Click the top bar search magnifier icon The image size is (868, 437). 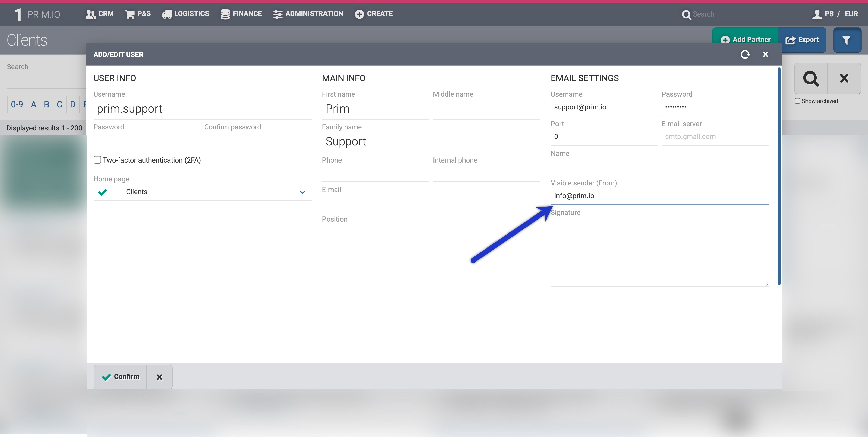coord(686,14)
